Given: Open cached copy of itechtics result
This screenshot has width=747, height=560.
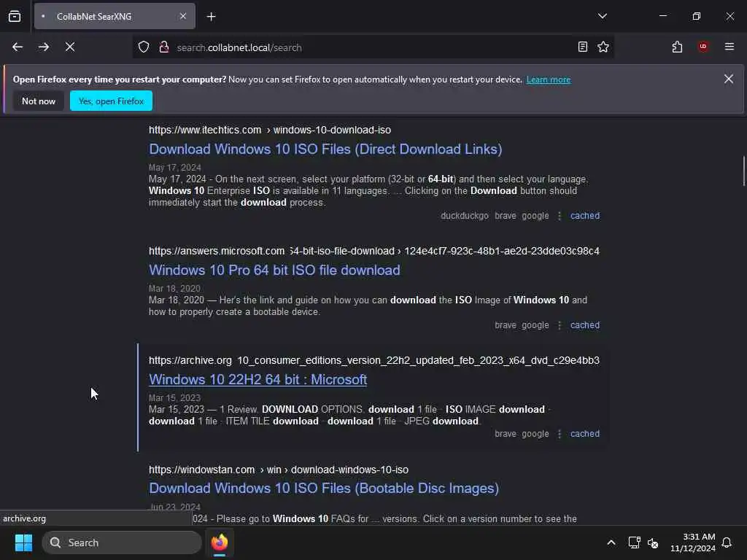Looking at the screenshot, I should tap(584, 216).
